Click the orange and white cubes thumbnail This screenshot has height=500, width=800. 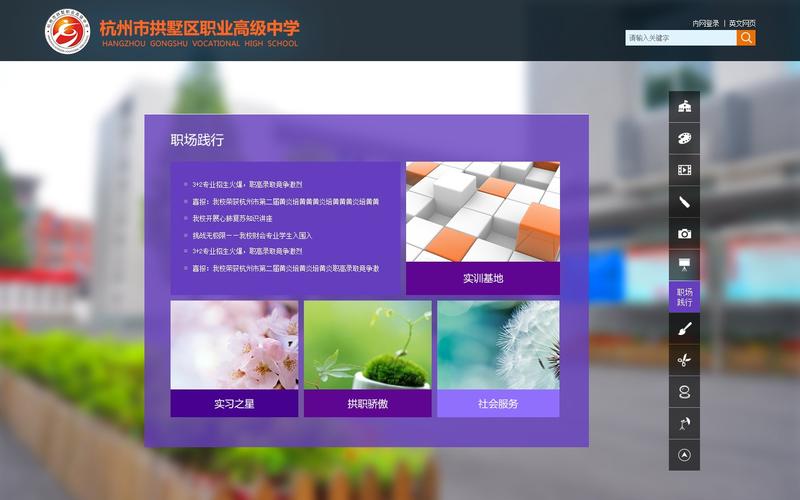483,212
